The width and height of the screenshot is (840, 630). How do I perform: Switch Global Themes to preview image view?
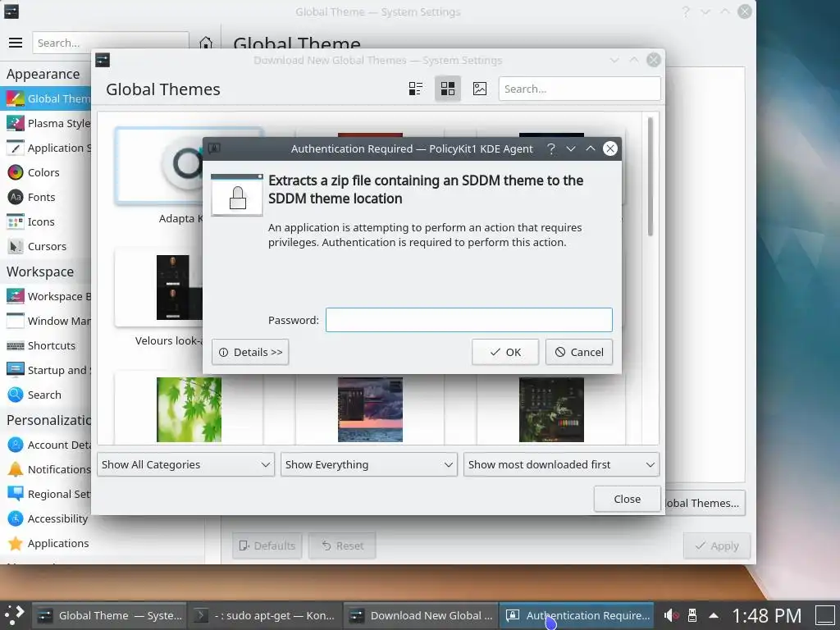[x=480, y=89]
